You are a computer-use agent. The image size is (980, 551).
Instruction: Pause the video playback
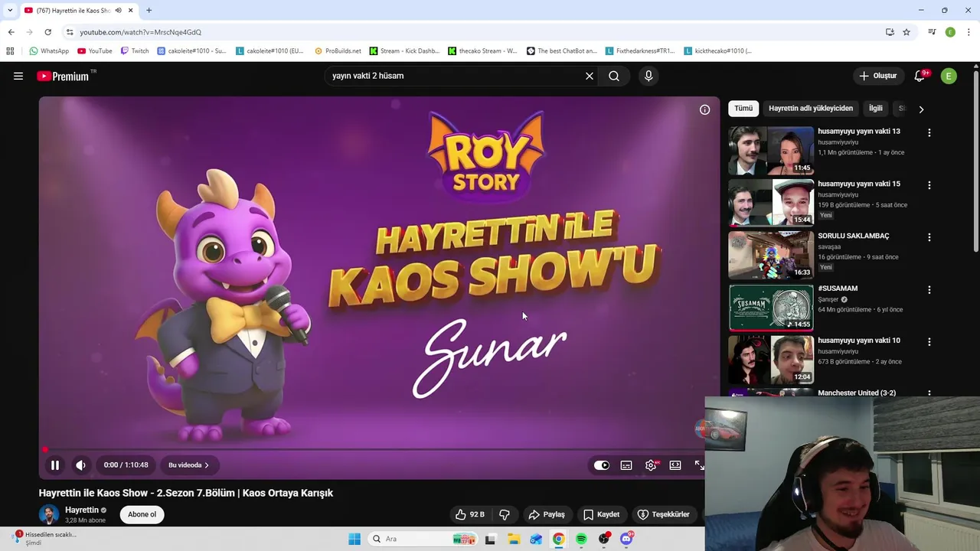55,465
